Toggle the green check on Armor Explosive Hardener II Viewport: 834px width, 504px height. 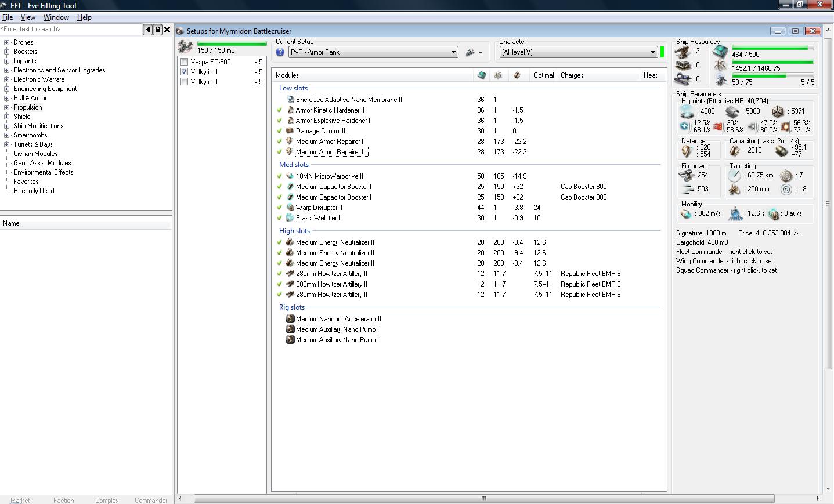[x=280, y=121]
